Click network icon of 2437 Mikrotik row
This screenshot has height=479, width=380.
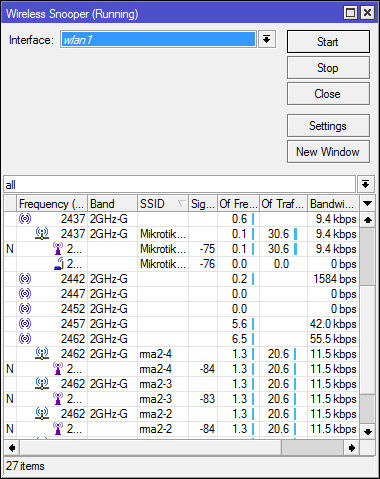(x=42, y=233)
